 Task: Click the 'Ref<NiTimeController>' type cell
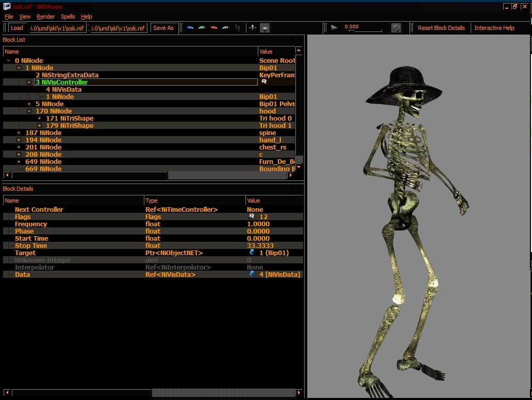coord(181,209)
